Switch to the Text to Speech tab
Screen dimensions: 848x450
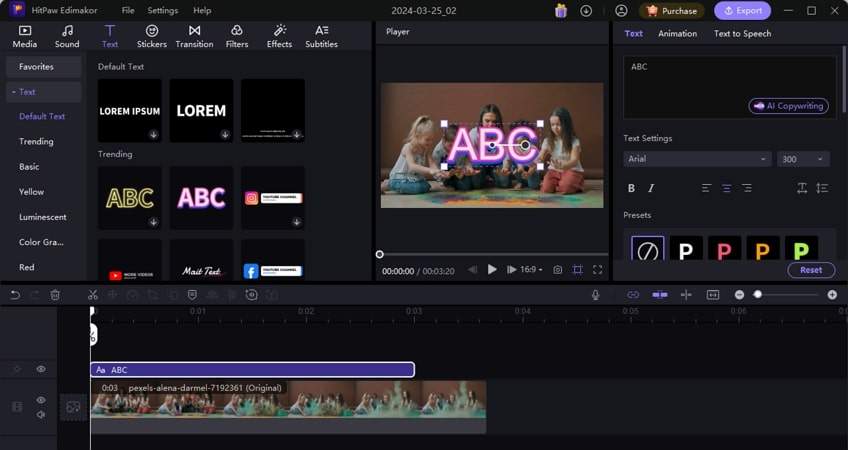742,34
